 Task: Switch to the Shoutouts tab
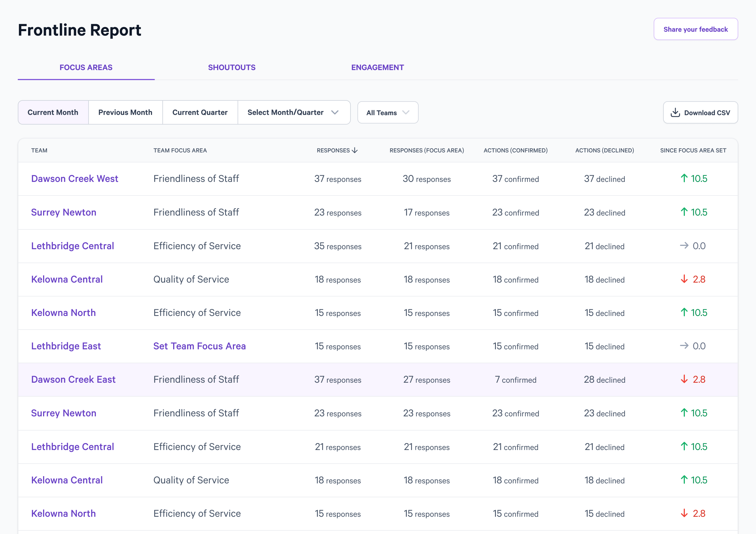tap(232, 67)
